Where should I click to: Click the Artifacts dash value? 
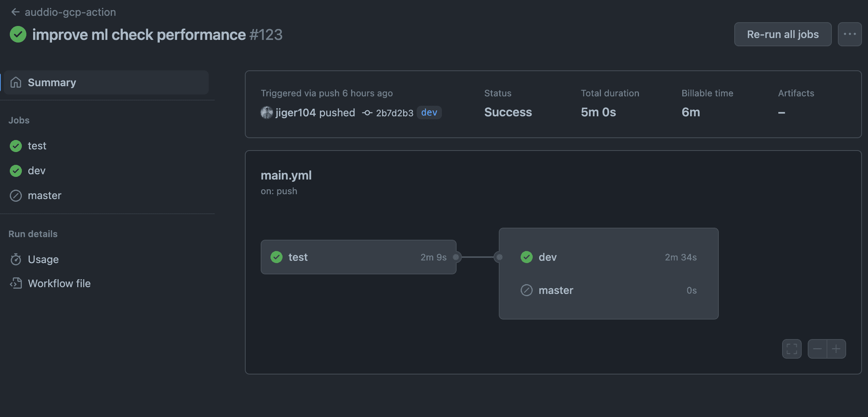click(781, 113)
